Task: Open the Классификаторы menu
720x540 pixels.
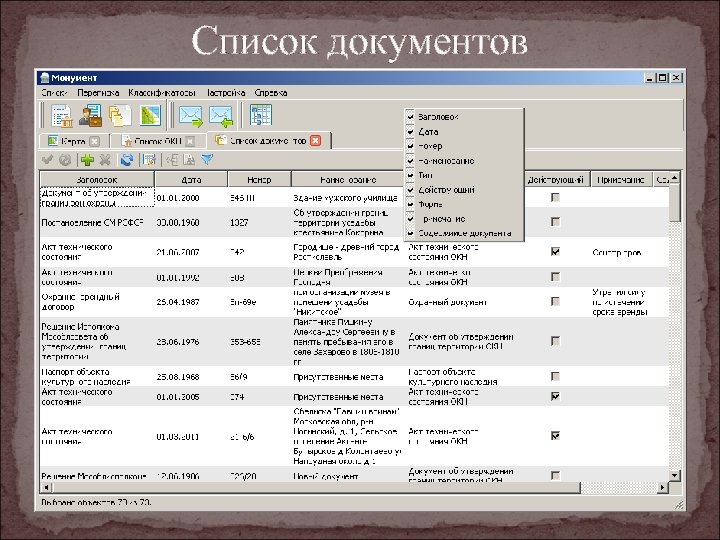Action: [162, 93]
